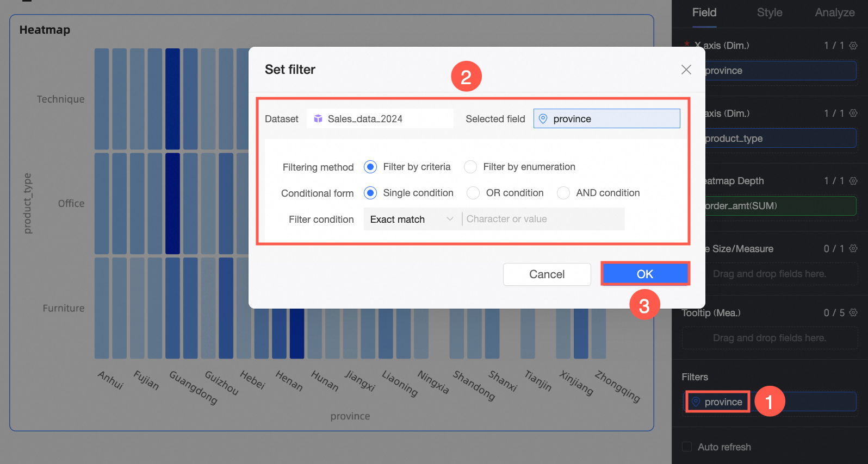Close the Set filter dialog

(686, 70)
